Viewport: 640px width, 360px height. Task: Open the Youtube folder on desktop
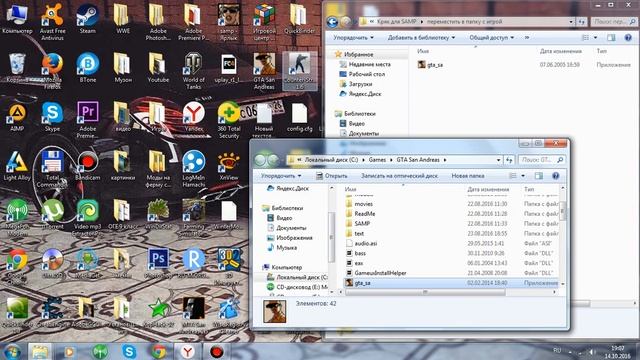tap(158, 68)
